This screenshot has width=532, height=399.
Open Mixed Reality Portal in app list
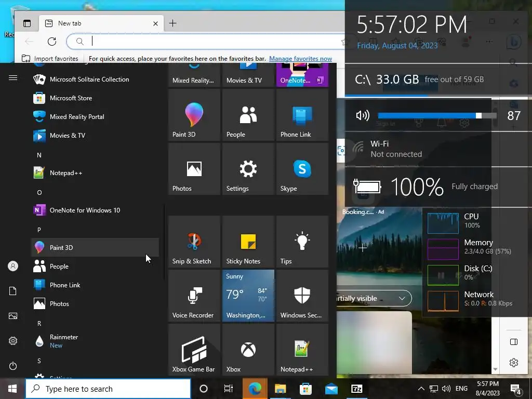pyautogui.click(x=95, y=117)
